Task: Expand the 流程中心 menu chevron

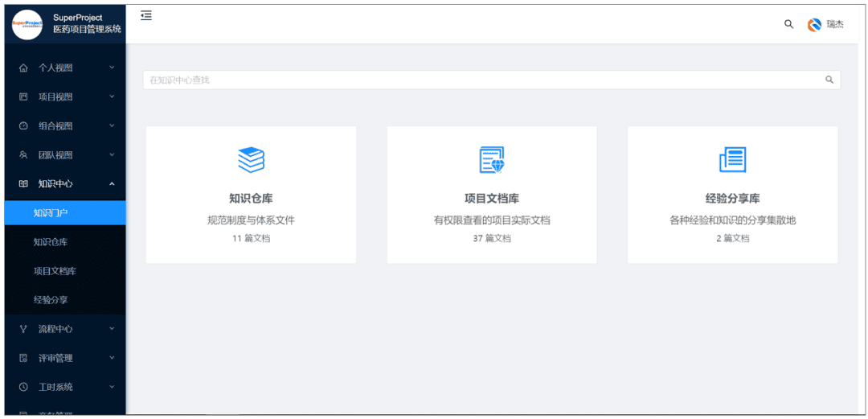Action: (112, 329)
